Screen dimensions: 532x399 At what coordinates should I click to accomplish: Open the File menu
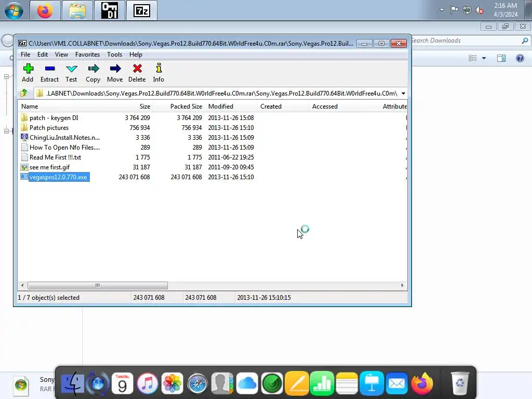click(x=25, y=54)
